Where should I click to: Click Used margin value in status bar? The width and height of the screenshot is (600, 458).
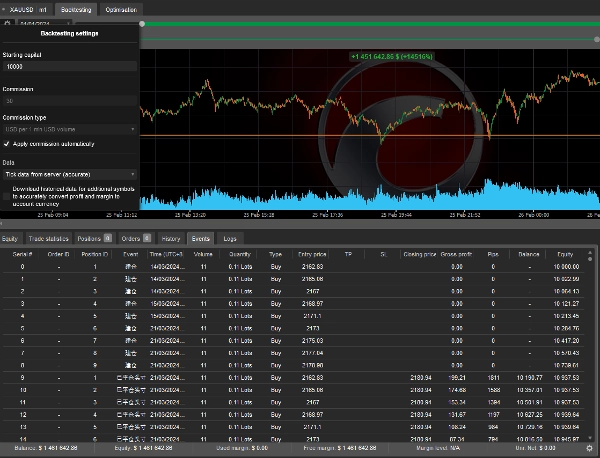pos(242,448)
